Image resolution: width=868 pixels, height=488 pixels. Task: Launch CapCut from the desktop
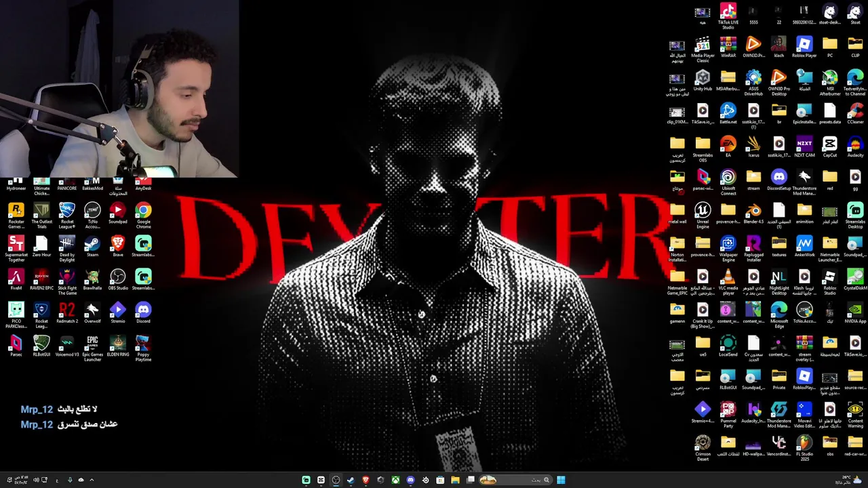coord(830,146)
